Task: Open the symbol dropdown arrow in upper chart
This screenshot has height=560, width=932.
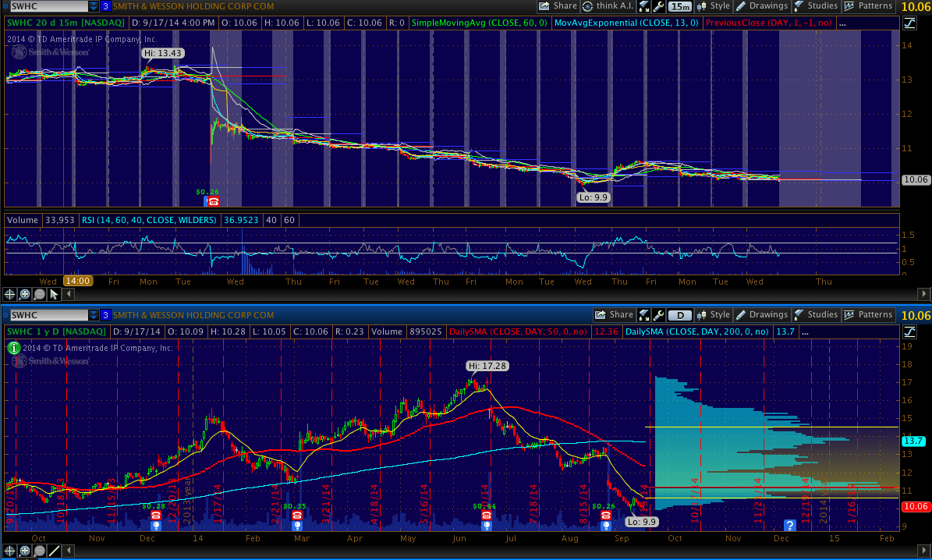Action: 94,6
